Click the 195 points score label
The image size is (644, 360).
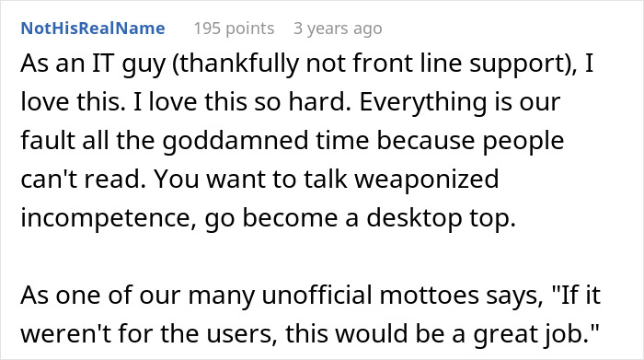click(234, 29)
